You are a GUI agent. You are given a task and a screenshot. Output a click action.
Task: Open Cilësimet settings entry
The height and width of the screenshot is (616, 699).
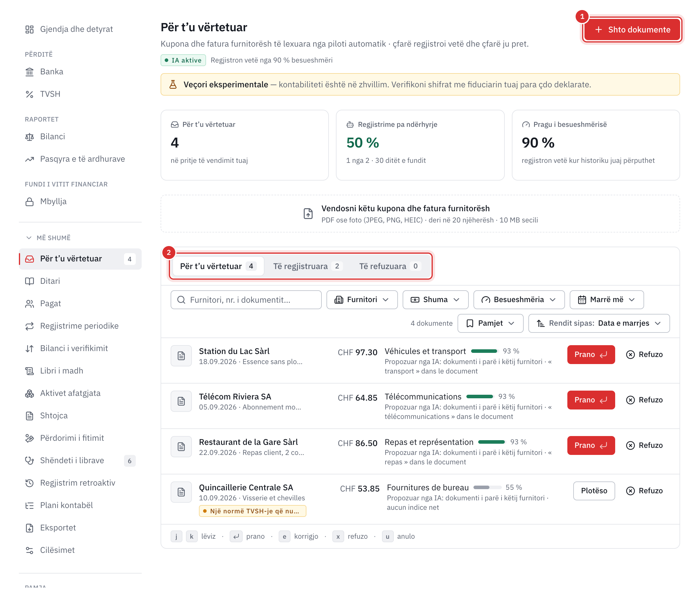(x=80, y=550)
